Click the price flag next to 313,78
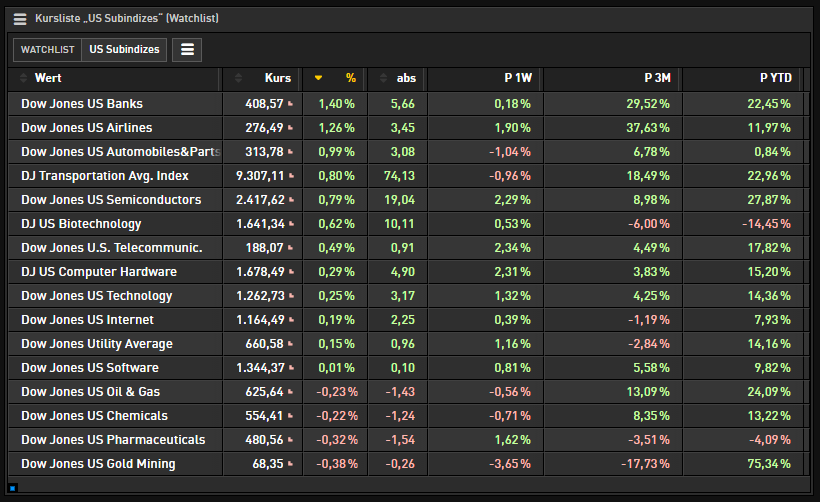The height and width of the screenshot is (502, 820). click(x=290, y=152)
